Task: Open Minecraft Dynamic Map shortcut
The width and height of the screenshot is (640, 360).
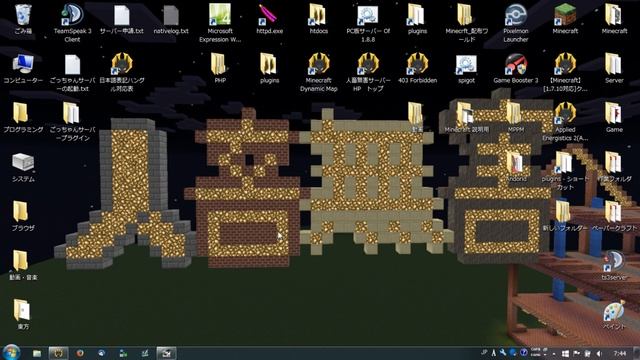Action: tap(319, 72)
